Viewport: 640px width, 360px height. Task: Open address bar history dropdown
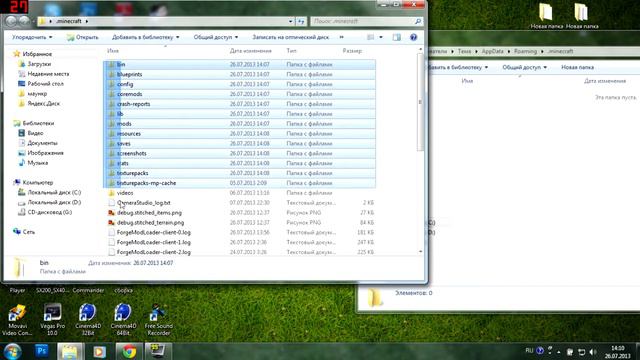click(291, 21)
